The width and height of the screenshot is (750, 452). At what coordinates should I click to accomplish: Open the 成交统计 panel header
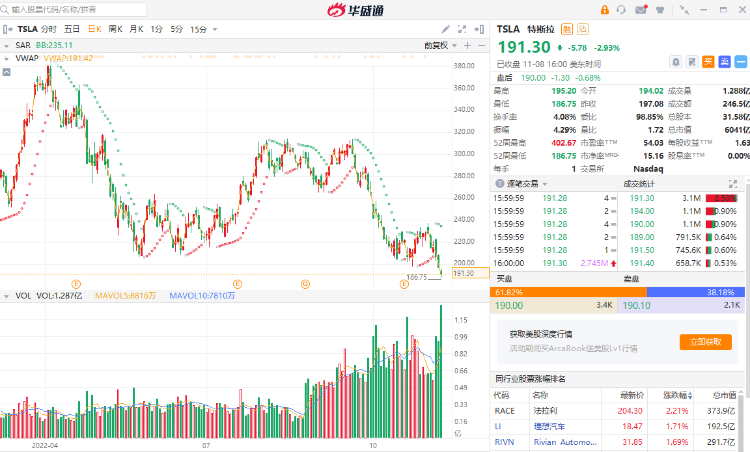coord(639,184)
